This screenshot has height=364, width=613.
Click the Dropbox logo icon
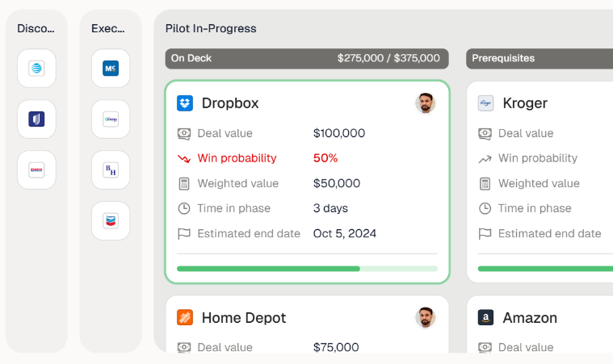[x=185, y=103]
